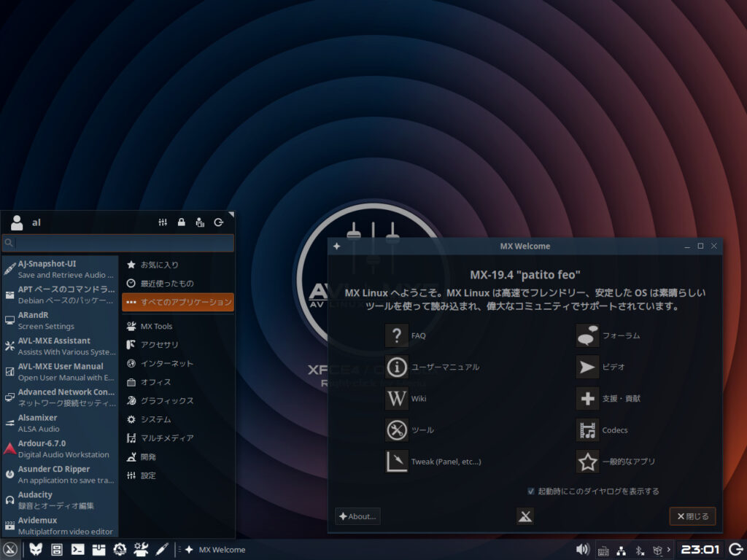Open the Wiki icon in MX Welcome

click(396, 398)
